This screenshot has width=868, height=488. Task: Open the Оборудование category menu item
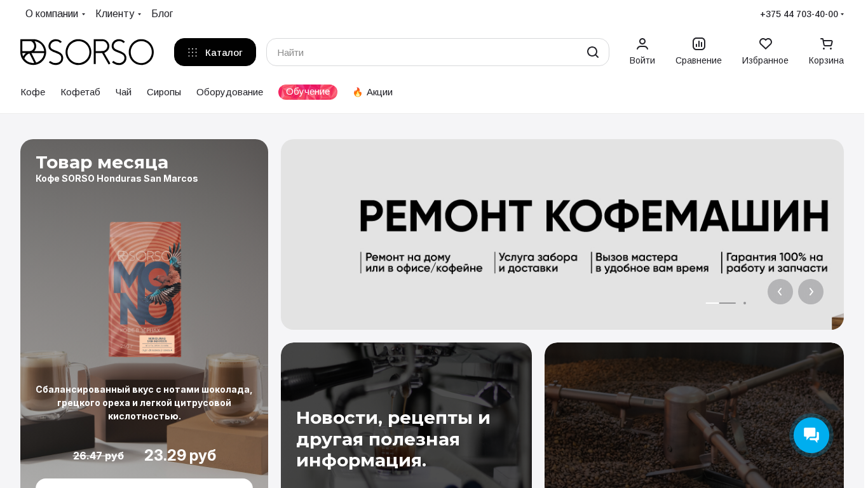click(x=229, y=92)
